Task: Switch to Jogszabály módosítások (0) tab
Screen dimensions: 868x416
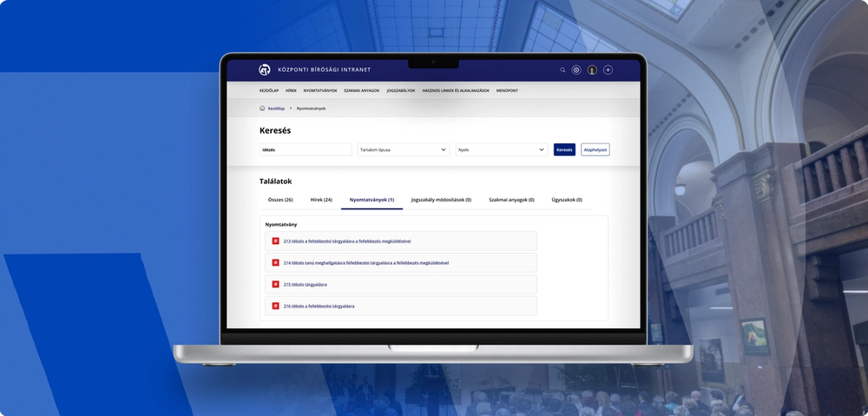Action: coord(441,200)
